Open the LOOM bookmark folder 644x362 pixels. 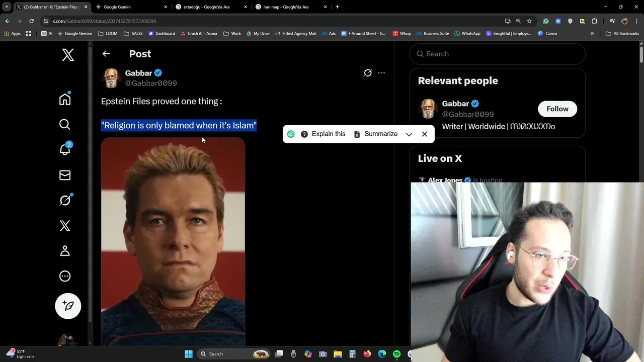pos(108,34)
